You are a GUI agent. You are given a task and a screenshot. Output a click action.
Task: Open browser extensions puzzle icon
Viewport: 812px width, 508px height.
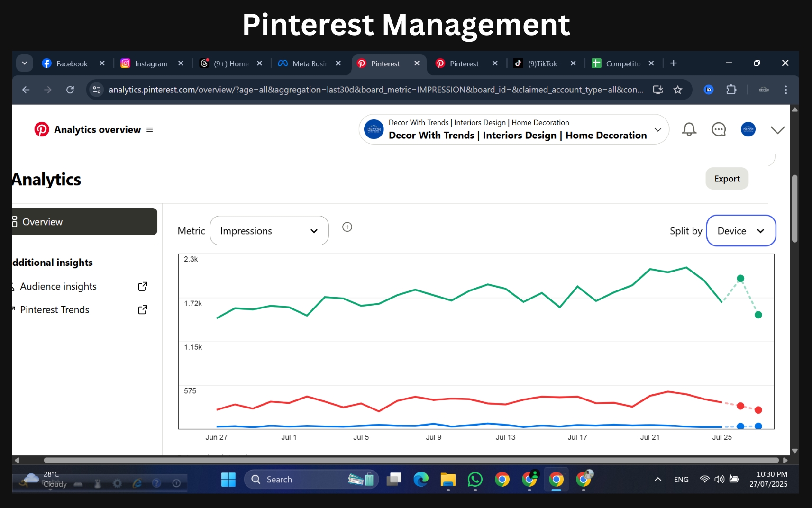coord(732,90)
